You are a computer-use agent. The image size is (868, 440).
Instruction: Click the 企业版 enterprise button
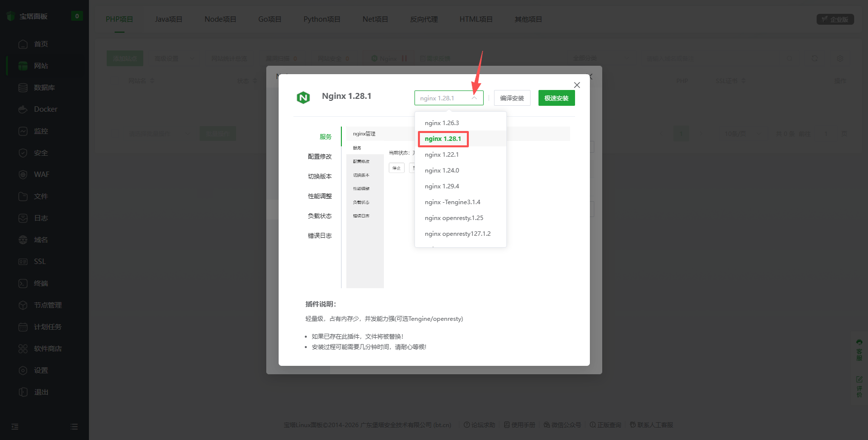click(x=835, y=19)
